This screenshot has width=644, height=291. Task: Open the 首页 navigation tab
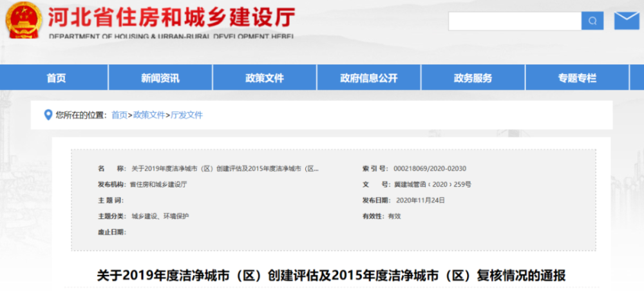[x=56, y=78]
